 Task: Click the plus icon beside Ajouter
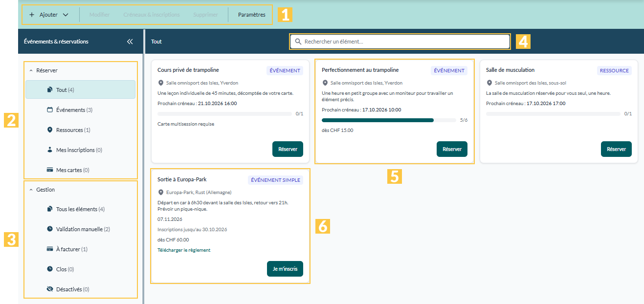32,15
